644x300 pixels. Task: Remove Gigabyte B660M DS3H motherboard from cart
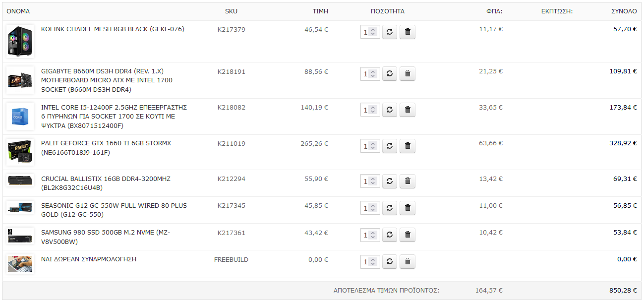coord(408,74)
